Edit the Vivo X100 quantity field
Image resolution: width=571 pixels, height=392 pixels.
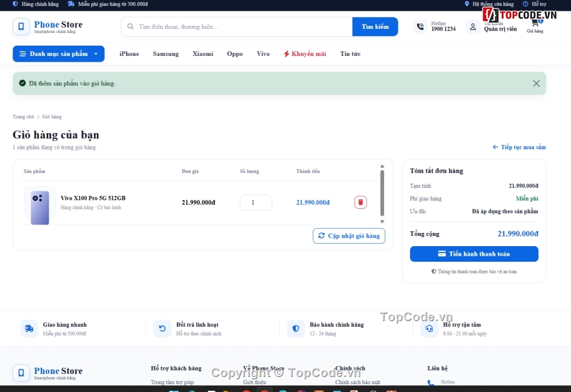pos(256,202)
